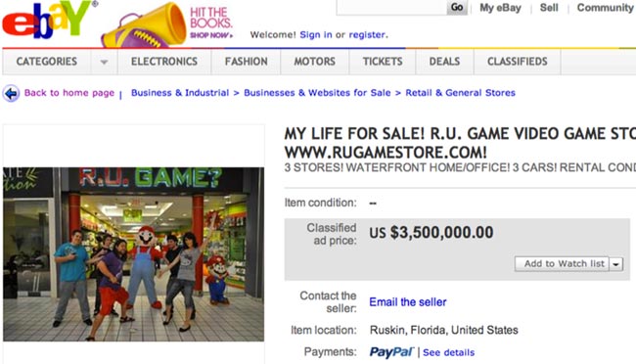Click the PayPal See details link

pyautogui.click(x=448, y=352)
